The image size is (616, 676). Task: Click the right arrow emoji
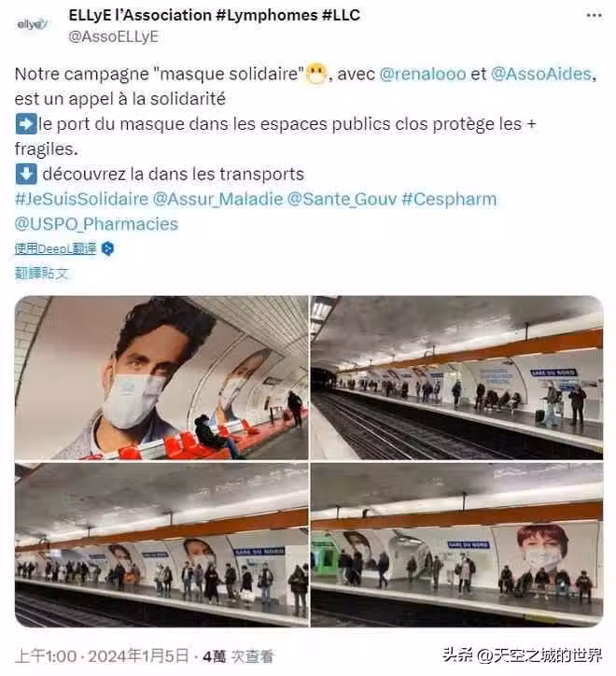tap(26, 124)
